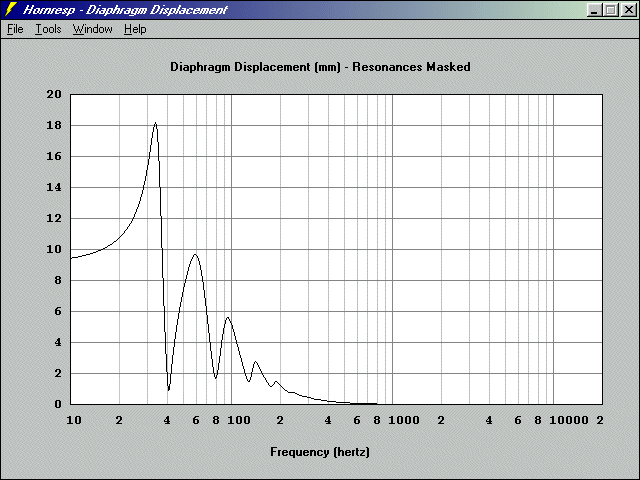Open the File menu

[15, 29]
